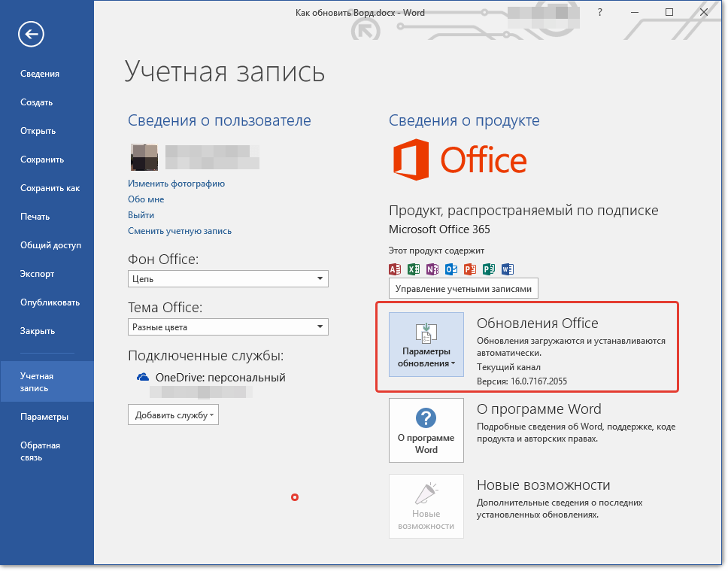Select Учетная запись in the sidebar
The height and width of the screenshot is (571, 728).
coord(47,382)
